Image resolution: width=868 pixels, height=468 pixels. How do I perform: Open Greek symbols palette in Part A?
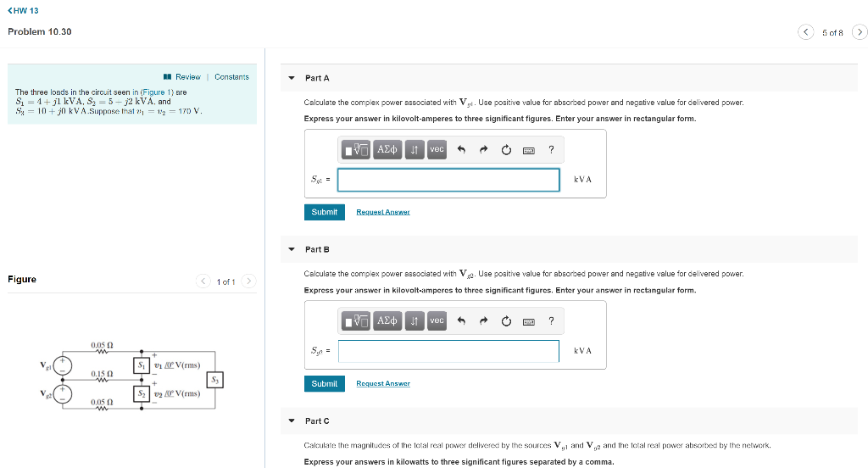coord(387,149)
